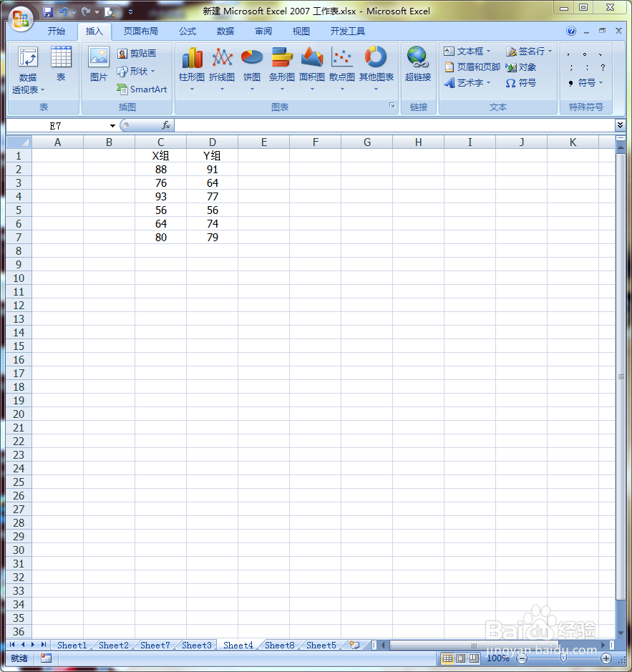This screenshot has width=632, height=672.
Task: Open special symbols (符号) dropdown
Action: pyautogui.click(x=585, y=83)
